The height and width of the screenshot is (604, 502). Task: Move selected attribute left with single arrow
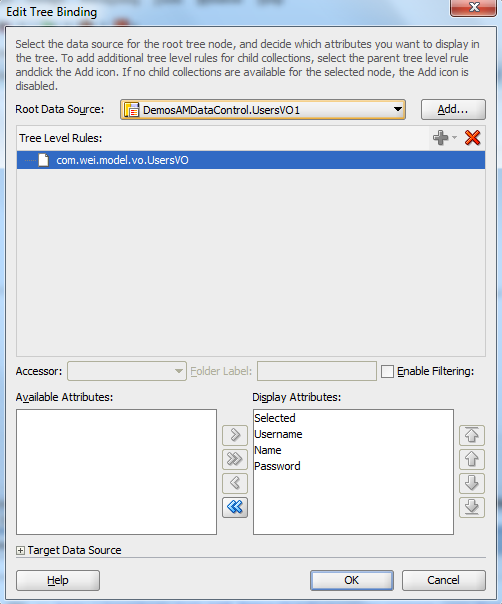[x=235, y=483]
